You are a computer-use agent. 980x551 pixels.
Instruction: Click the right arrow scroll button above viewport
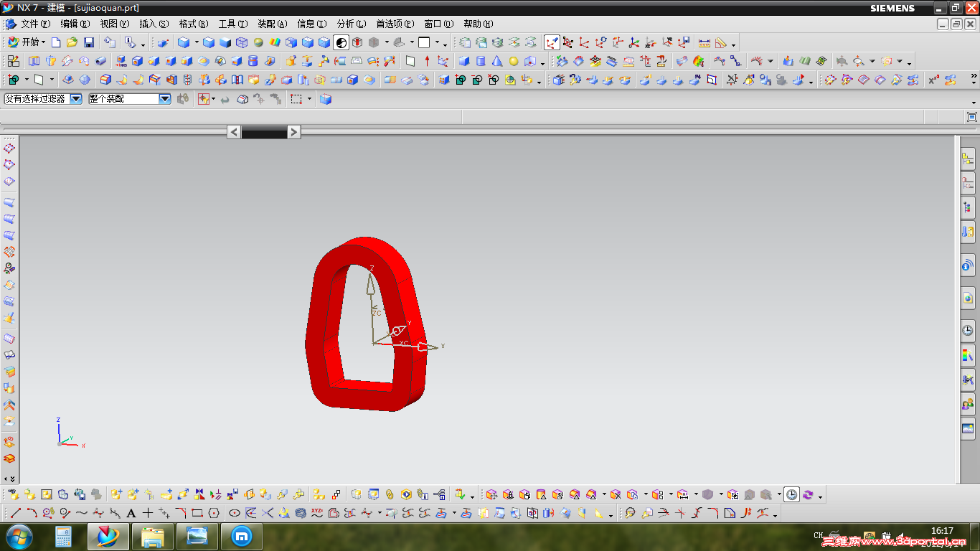[x=294, y=131]
